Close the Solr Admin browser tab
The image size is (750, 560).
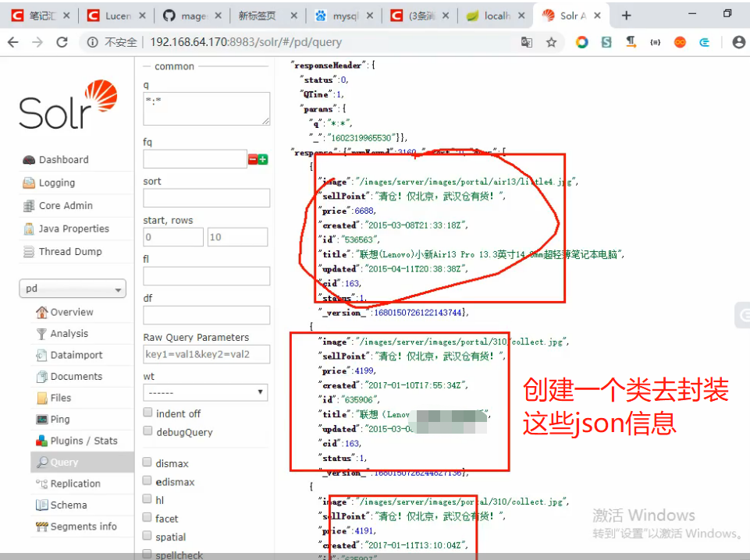(597, 16)
